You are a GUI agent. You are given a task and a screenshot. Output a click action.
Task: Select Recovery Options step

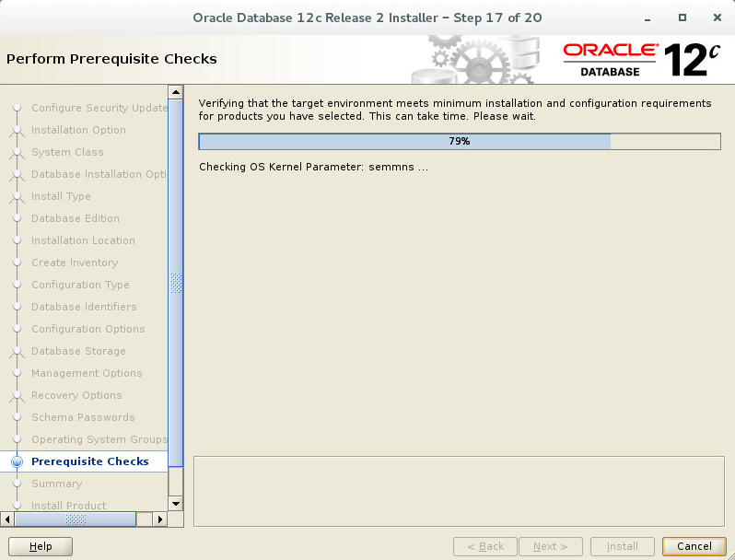(76, 395)
